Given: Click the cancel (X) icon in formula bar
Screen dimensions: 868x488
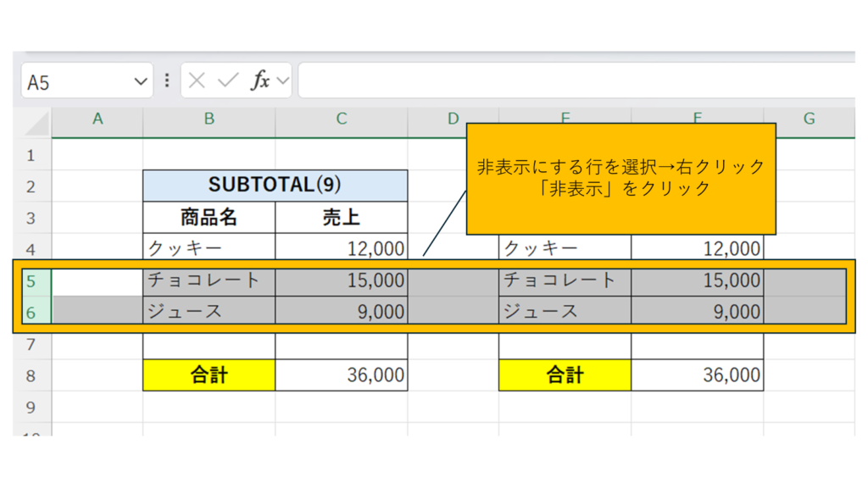Looking at the screenshot, I should 197,80.
